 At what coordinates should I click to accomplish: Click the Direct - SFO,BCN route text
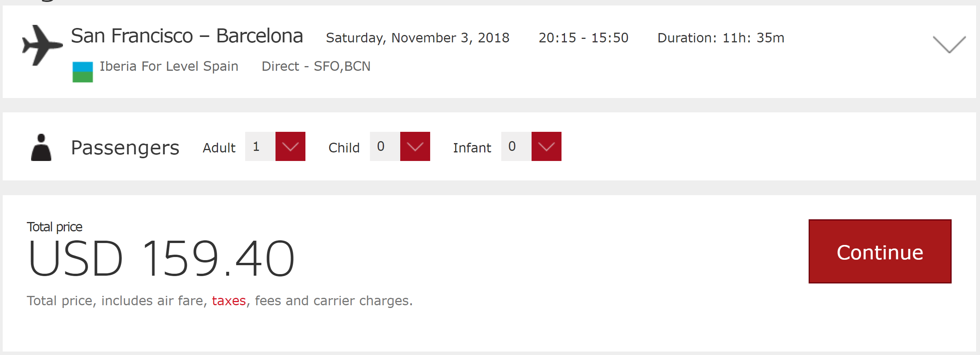point(316,66)
